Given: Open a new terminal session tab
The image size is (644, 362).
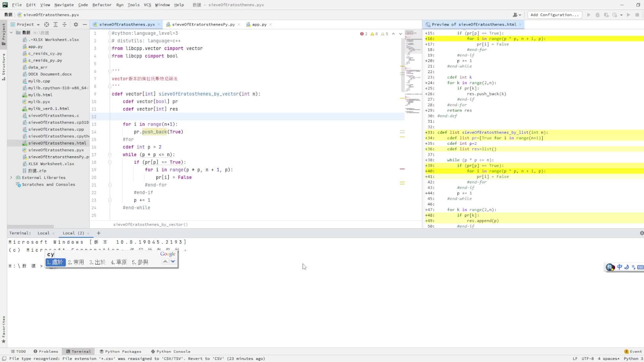Looking at the screenshot, I should (99, 233).
